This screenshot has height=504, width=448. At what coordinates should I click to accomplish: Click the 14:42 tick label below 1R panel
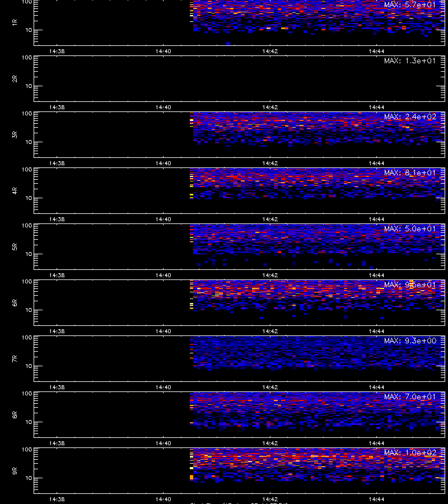point(270,52)
